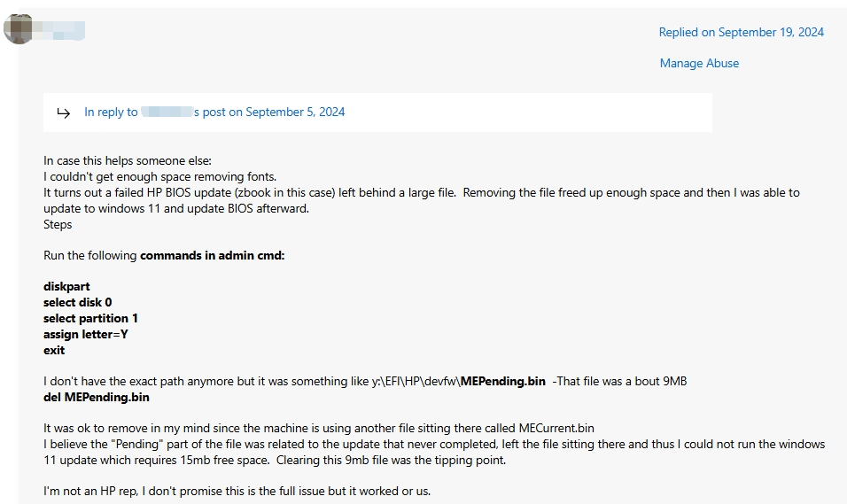This screenshot has height=504, width=847.
Task: Click the del MEPending.bin command
Action: click(97, 397)
